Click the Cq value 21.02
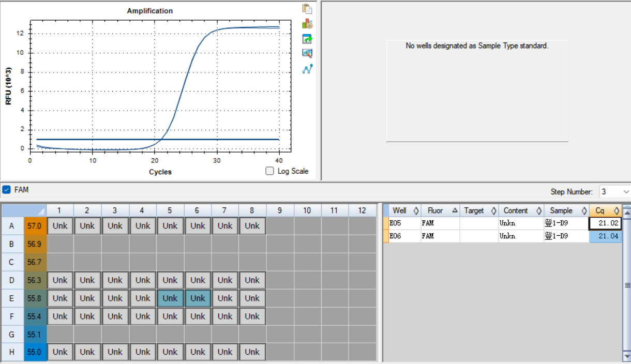 pos(606,223)
